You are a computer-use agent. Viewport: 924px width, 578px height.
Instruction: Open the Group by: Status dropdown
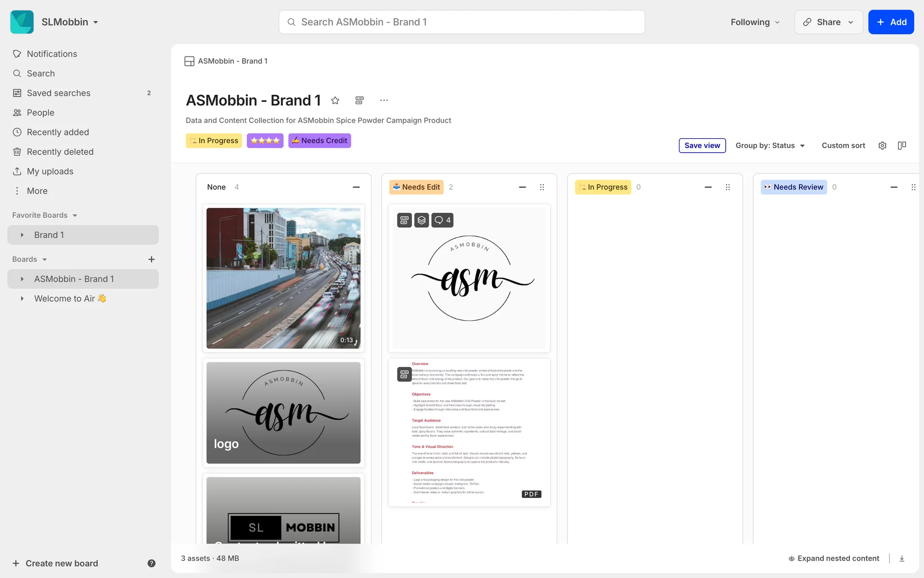(x=770, y=145)
